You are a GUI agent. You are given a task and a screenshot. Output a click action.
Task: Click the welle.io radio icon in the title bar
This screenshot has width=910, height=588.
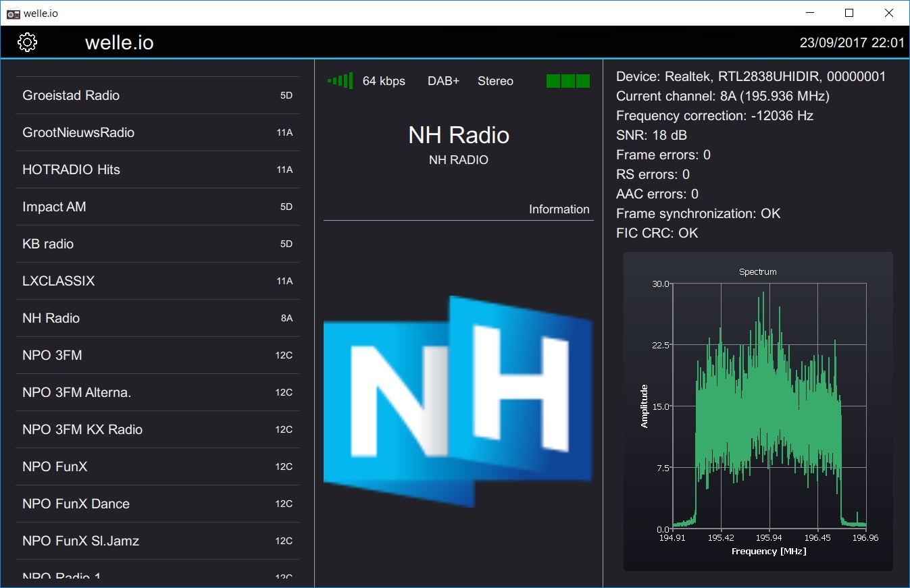pos(13,13)
